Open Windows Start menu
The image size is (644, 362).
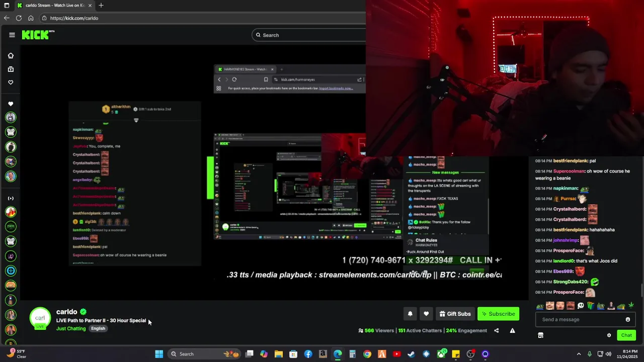[159, 354]
